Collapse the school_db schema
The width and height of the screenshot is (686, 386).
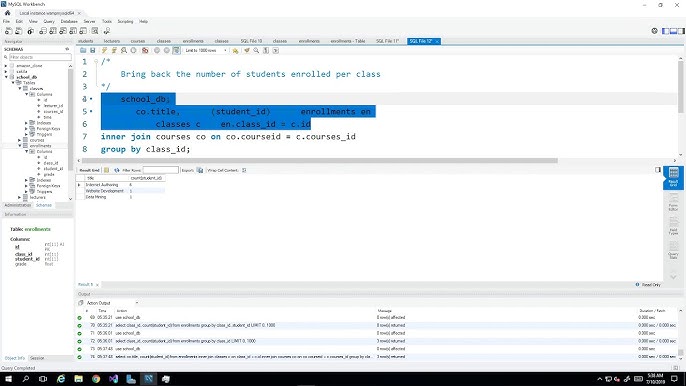click(6, 77)
